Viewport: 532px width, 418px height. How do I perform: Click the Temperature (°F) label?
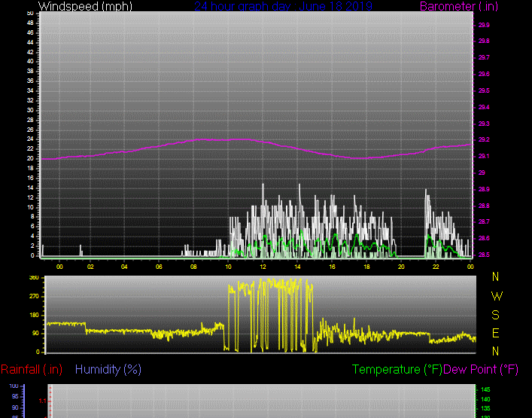[397, 369]
